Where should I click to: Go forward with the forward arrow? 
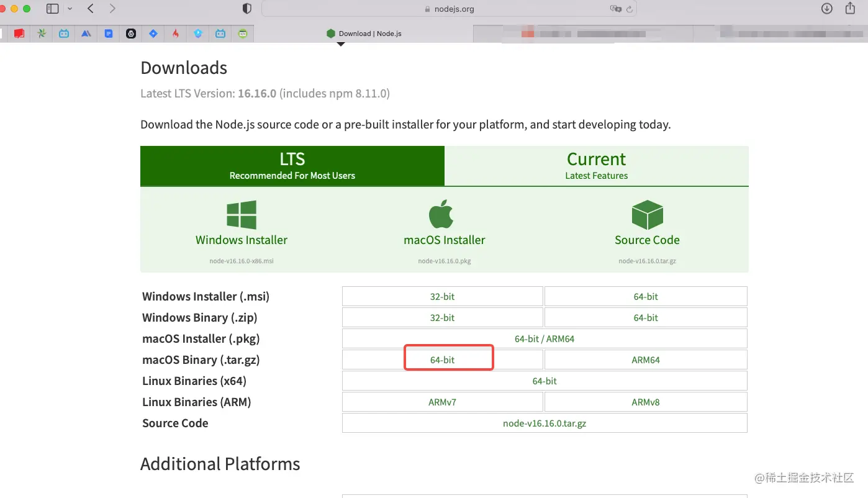(112, 9)
